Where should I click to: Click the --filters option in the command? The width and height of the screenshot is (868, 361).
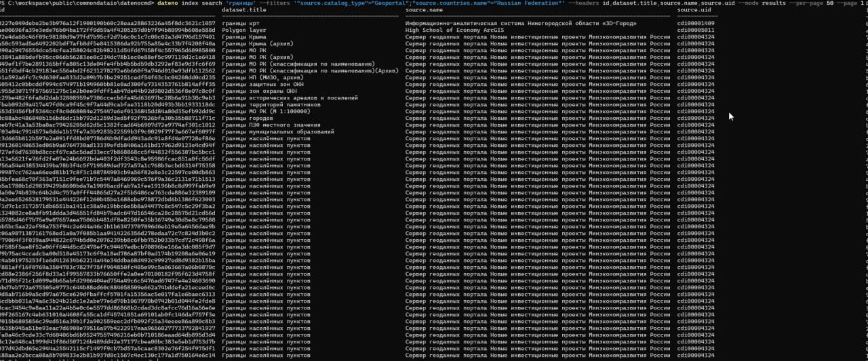tap(275, 3)
